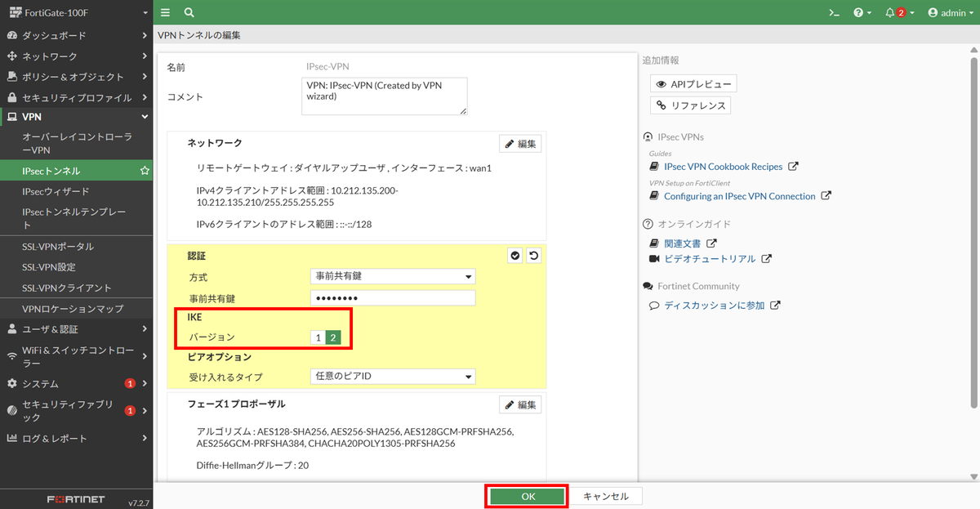Expand WiFi＆スイッチコントローラー menu

coord(77,356)
